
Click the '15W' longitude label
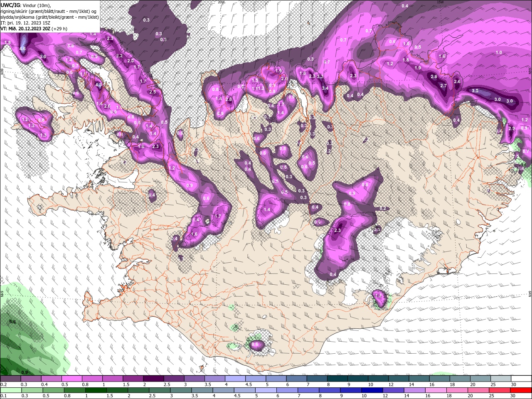coord(440,2)
